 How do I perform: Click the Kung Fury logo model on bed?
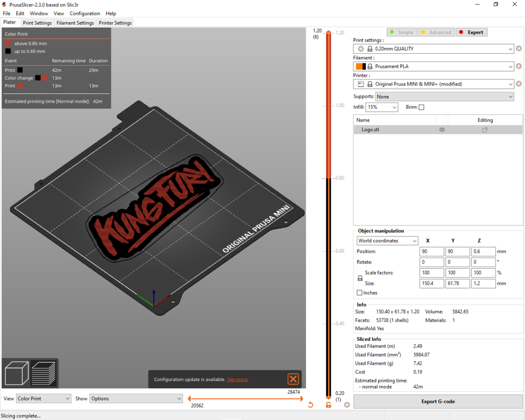tap(154, 208)
